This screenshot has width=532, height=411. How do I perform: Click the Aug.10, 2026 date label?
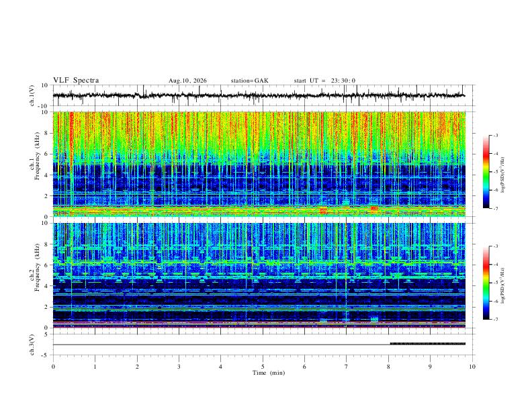[x=187, y=81]
